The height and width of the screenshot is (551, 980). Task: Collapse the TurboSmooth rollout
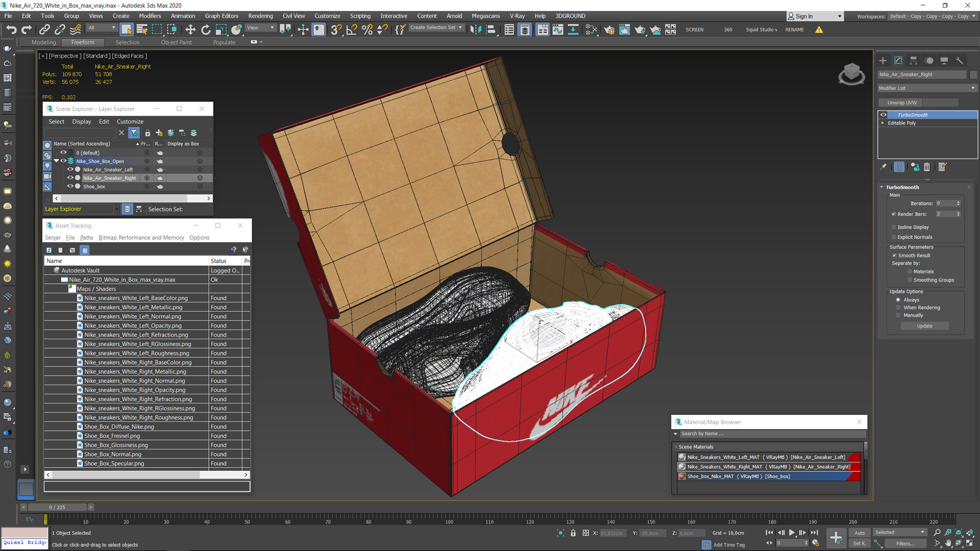coord(881,187)
